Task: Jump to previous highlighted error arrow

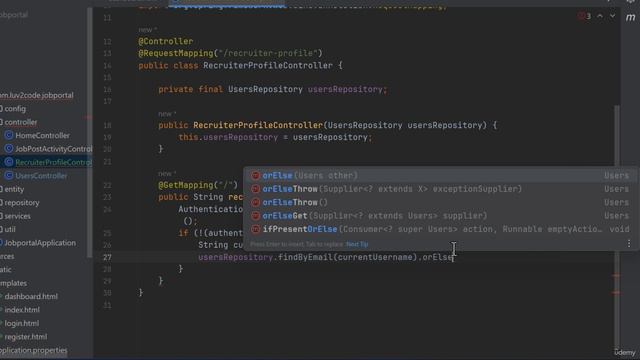Action: tap(600, 16)
